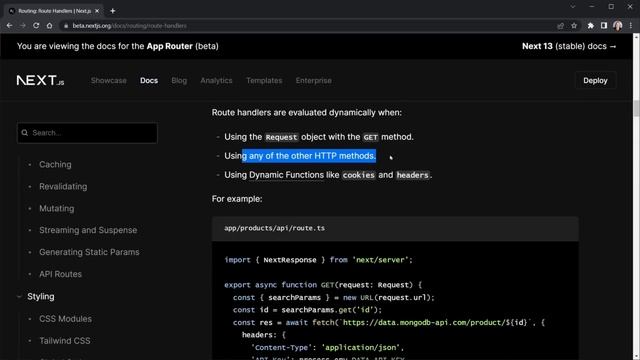
Task: Open the tab search chevron
Action: pos(573,7)
